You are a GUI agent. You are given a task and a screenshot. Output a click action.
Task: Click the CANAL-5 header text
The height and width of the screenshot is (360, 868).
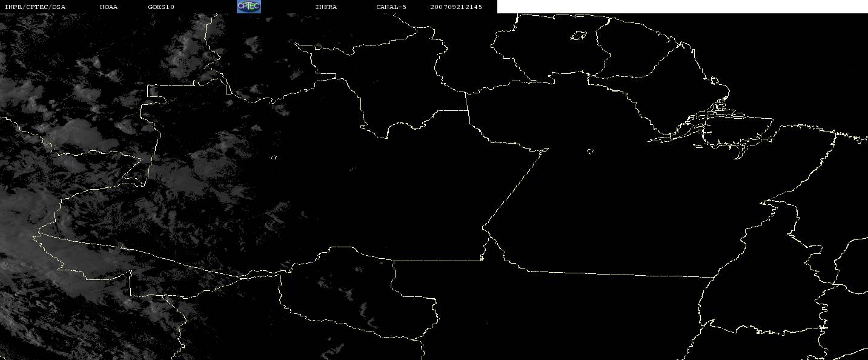coord(391,7)
